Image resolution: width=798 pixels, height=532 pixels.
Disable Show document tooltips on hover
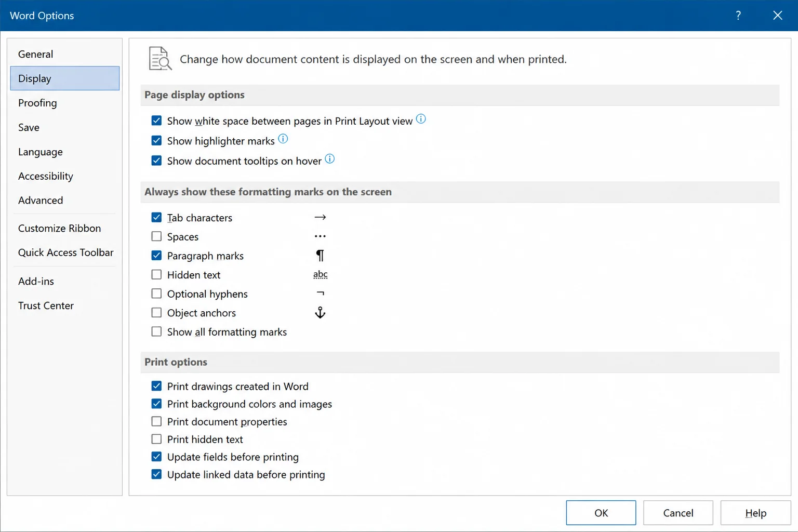[x=156, y=161]
